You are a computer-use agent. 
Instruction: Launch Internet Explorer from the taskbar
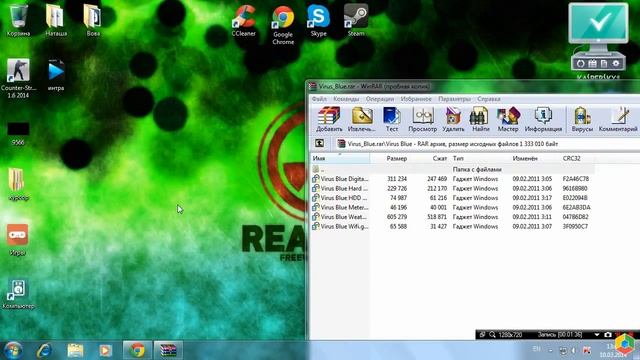[44, 351]
